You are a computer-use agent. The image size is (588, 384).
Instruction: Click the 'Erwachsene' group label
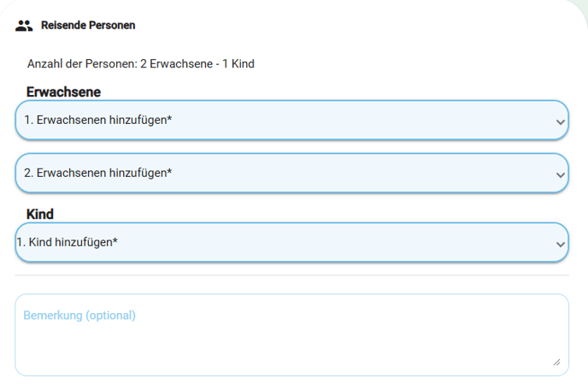63,92
